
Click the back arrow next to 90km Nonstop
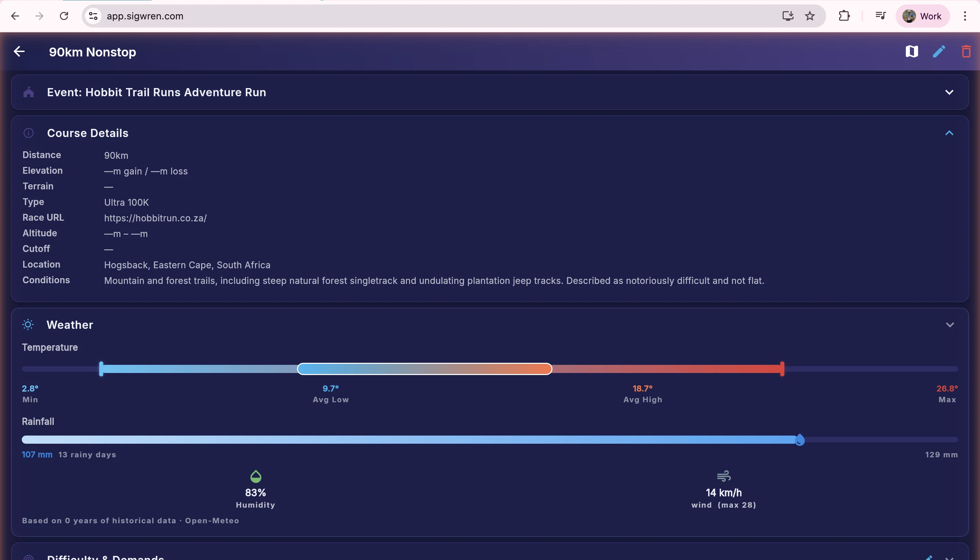[x=19, y=52]
